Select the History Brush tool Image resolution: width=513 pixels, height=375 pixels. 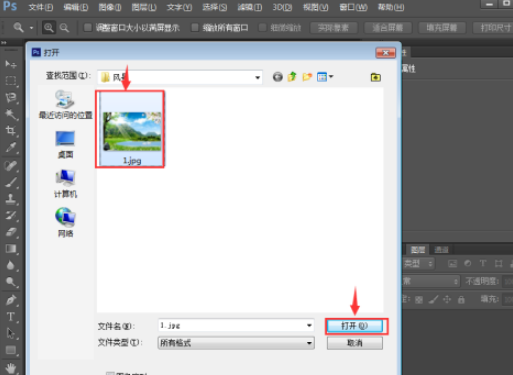point(11,215)
